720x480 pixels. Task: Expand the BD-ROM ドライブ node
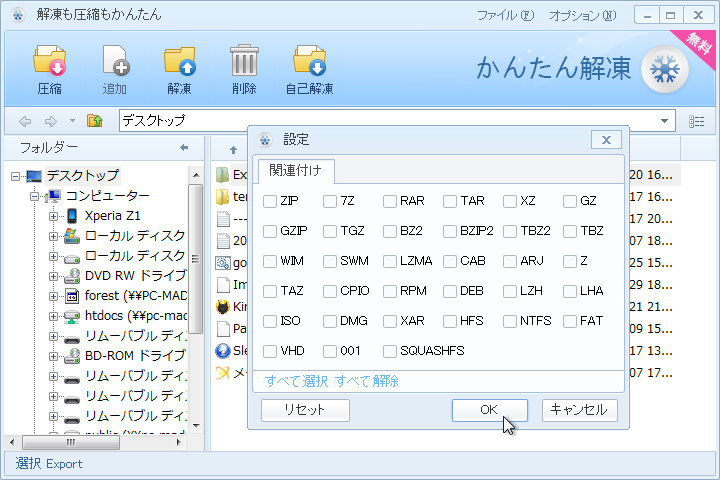53,356
